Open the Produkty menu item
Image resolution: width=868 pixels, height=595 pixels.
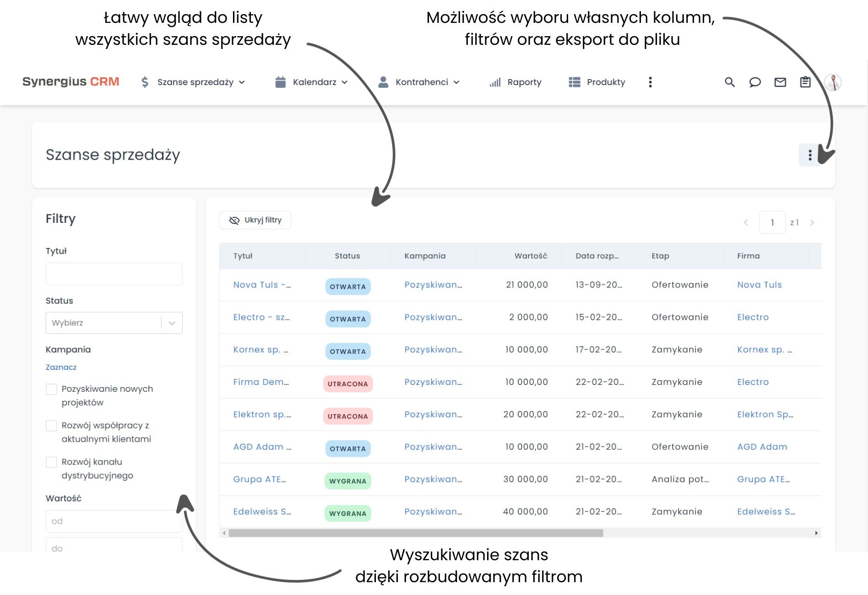(605, 82)
